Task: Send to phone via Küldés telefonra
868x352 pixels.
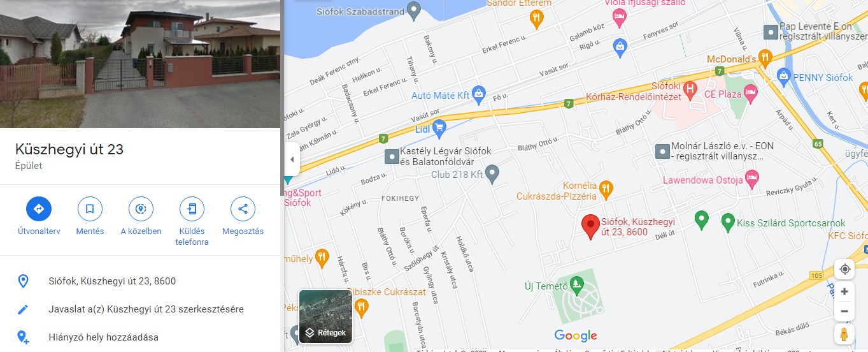Action: tap(192, 209)
